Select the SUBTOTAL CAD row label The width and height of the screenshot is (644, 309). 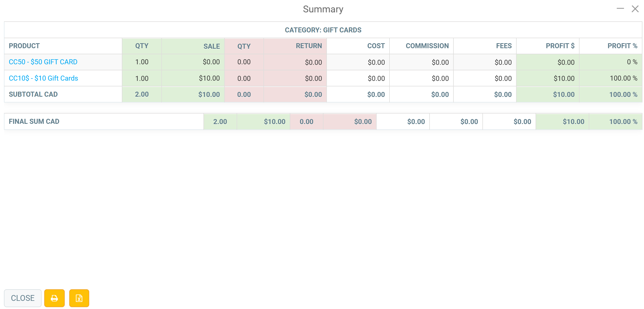[33, 94]
